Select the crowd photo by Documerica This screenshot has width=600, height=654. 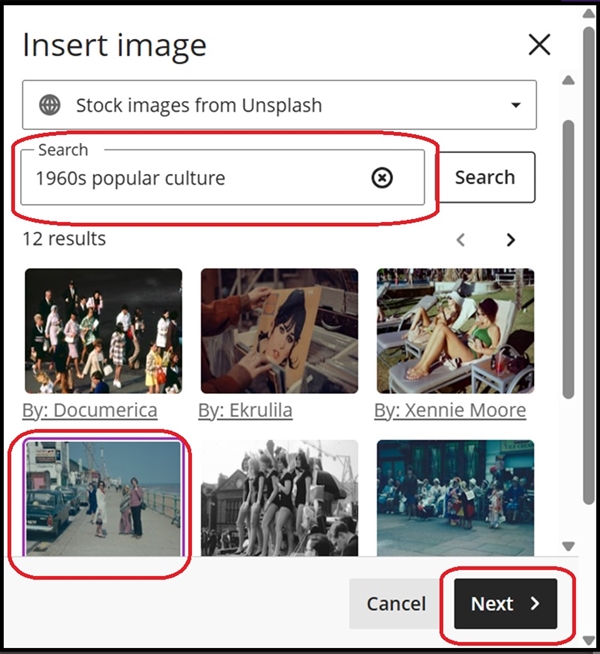tap(103, 331)
